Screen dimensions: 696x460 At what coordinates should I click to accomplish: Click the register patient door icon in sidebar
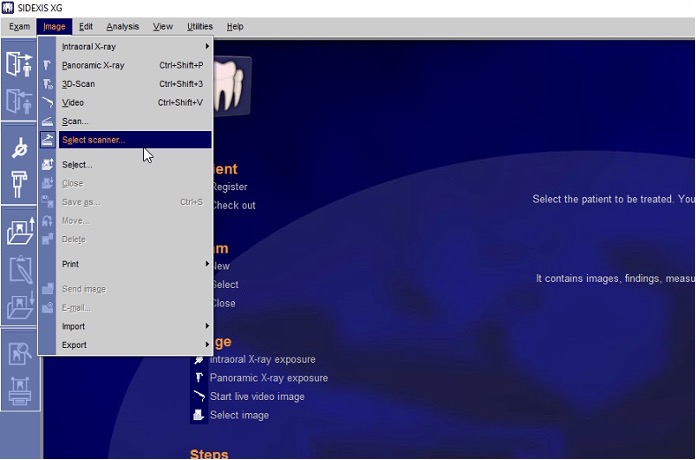tap(19, 64)
